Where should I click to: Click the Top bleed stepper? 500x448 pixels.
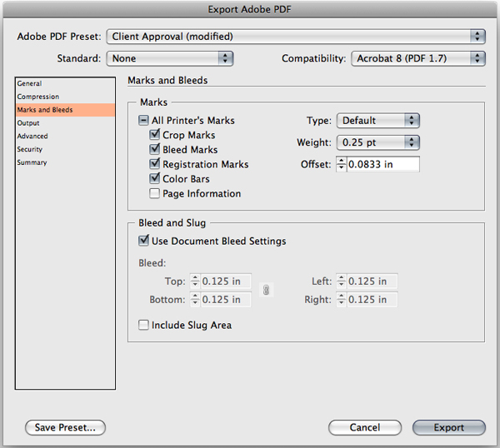point(195,281)
